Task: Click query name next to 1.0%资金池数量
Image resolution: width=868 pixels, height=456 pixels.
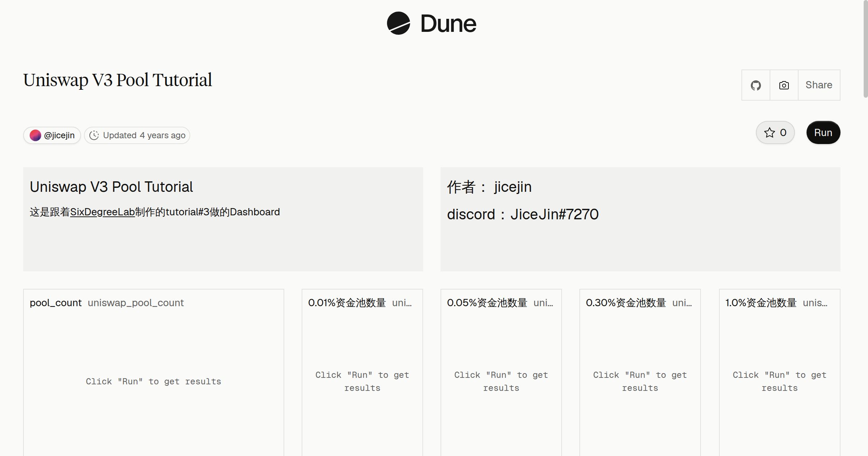Action: (815, 303)
